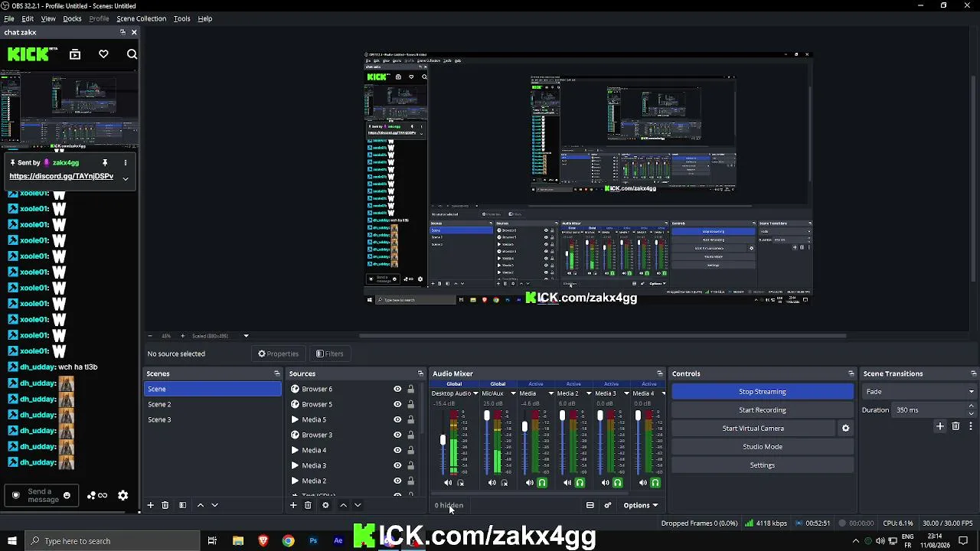
Task: Open Photoshop from the taskbar
Action: 313,541
